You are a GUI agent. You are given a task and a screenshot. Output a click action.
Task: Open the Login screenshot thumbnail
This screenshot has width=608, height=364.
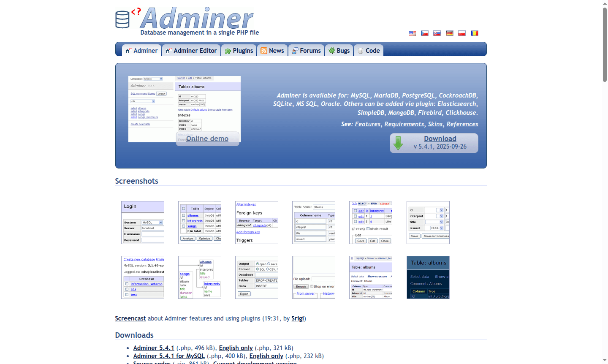click(142, 223)
